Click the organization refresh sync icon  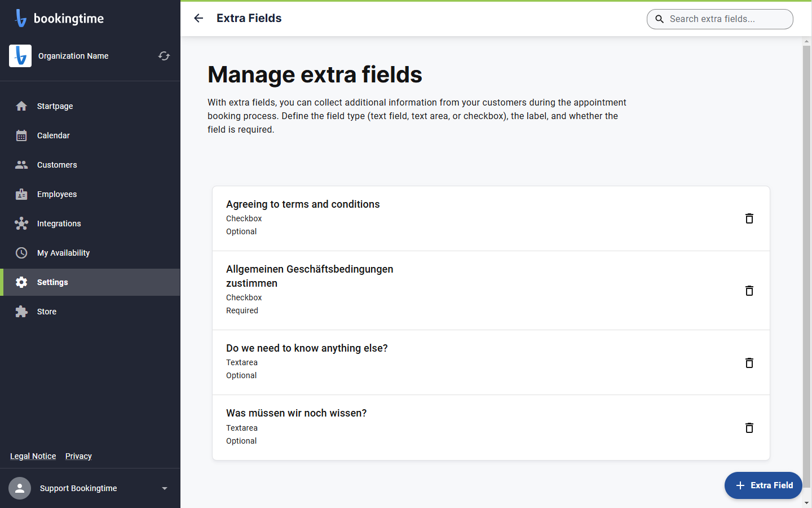[164, 56]
